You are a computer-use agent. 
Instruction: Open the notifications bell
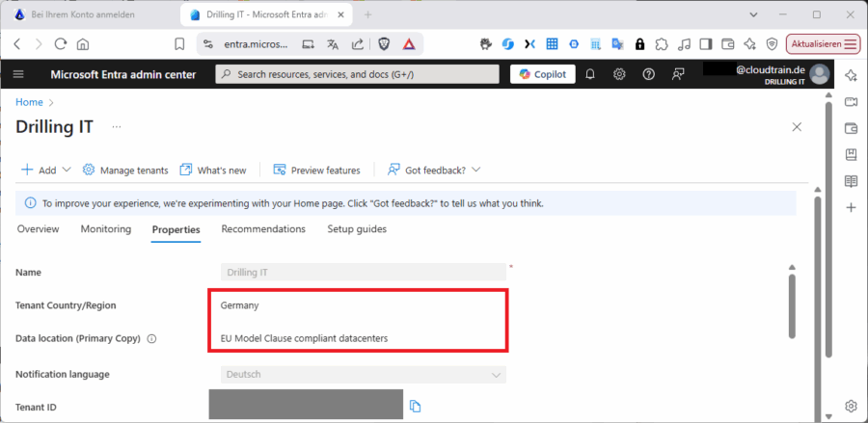point(590,74)
